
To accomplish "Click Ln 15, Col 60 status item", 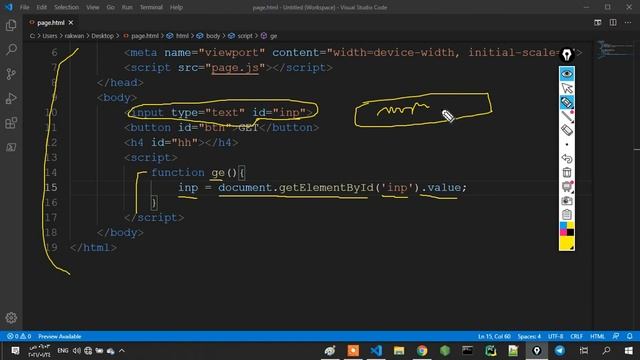I will (494, 336).
